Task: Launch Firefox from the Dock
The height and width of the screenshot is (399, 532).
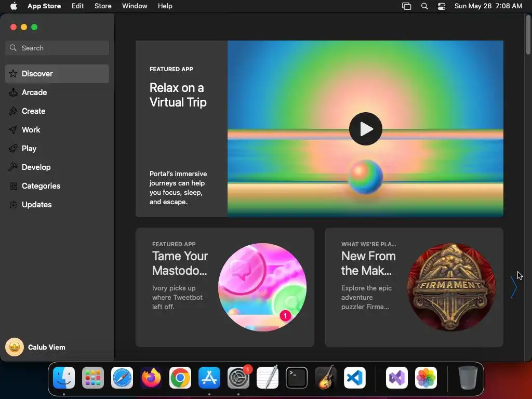Action: coord(151,378)
